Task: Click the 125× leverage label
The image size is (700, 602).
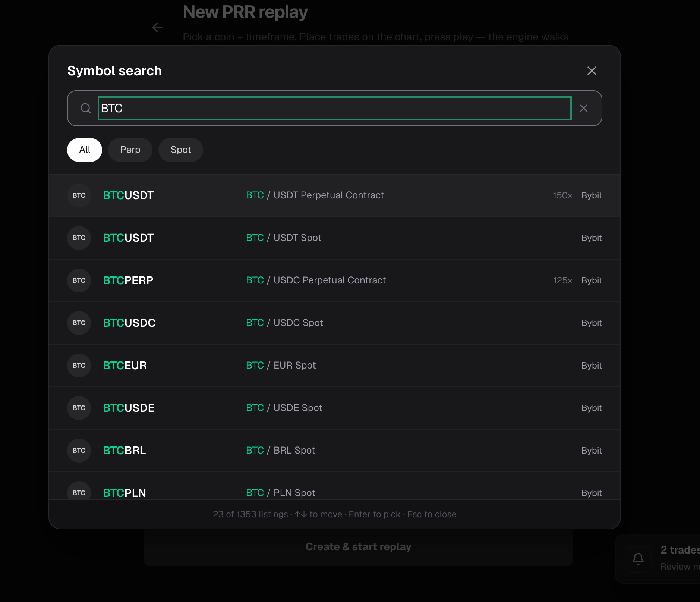Action: click(x=562, y=280)
